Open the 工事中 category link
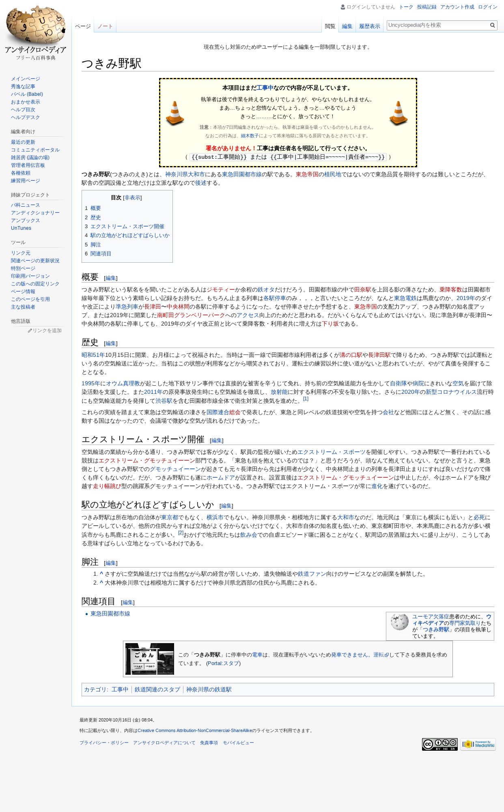This screenshot has height=812, width=504. click(x=120, y=689)
